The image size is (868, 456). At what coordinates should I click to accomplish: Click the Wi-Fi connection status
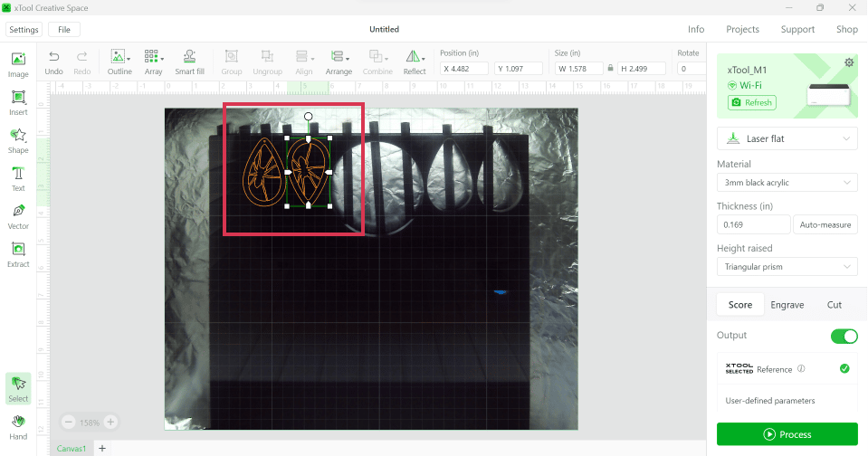745,85
